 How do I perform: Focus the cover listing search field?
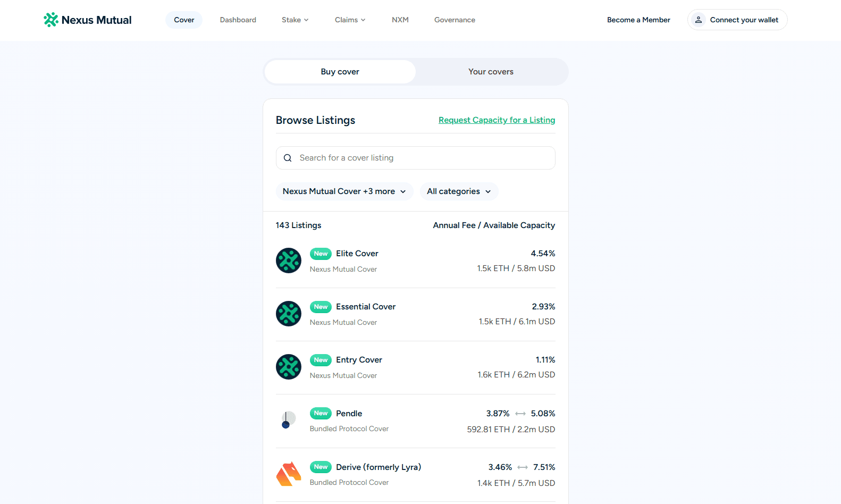pyautogui.click(x=416, y=158)
